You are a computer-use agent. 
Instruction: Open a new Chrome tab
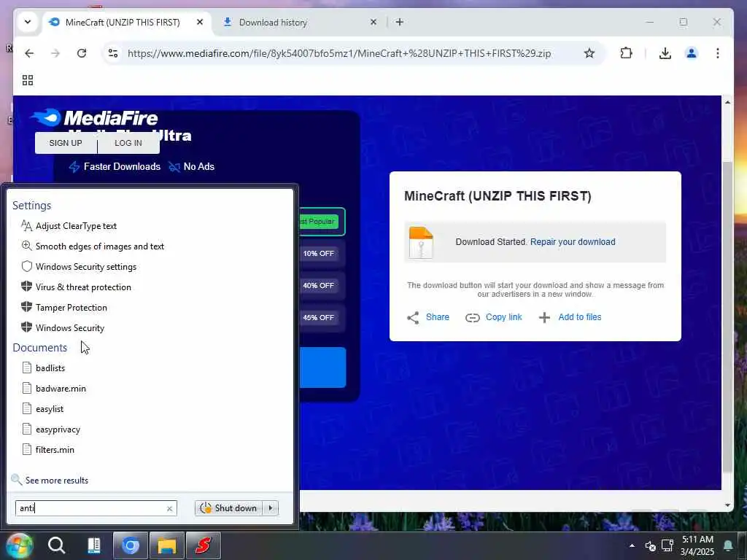pyautogui.click(x=399, y=23)
